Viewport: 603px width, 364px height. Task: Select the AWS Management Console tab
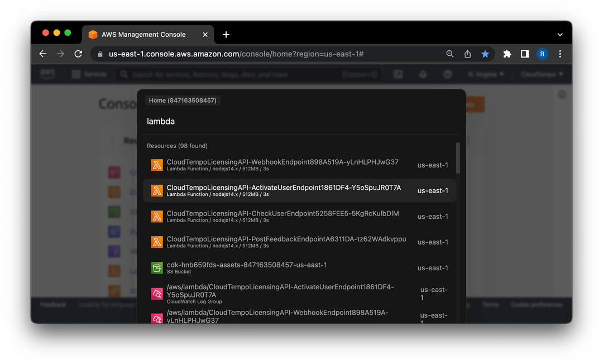click(147, 35)
